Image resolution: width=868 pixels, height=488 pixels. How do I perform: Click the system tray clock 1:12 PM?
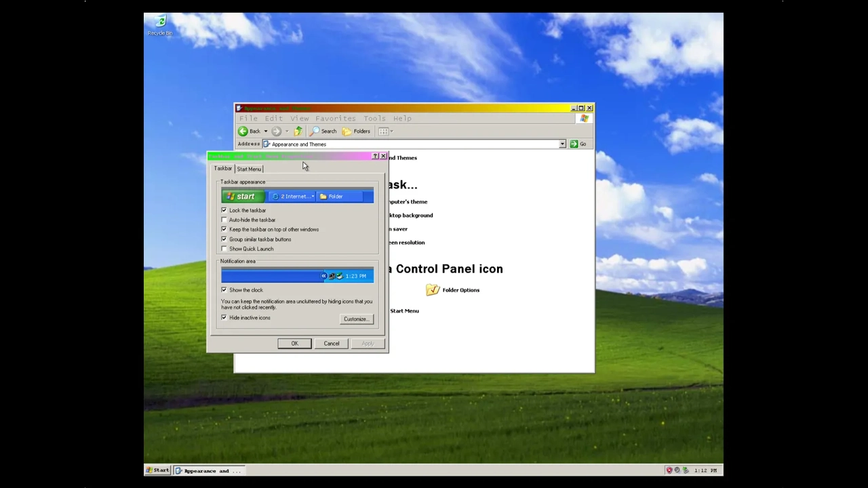[705, 470]
